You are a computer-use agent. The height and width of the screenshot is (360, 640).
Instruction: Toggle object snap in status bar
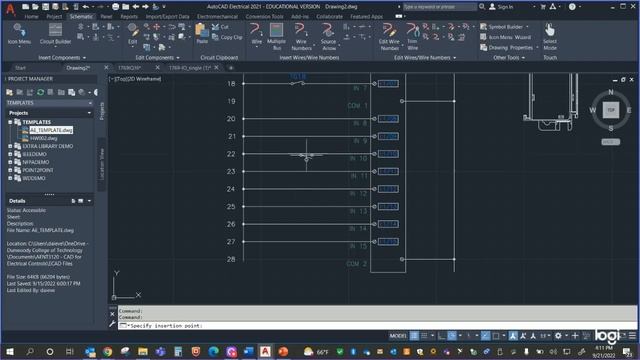496,336
